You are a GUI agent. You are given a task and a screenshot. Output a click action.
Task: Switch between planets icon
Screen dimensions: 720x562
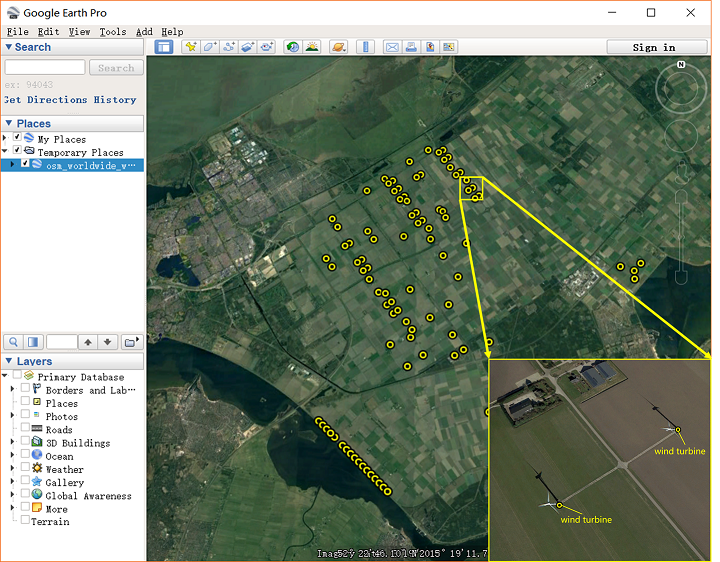pyautogui.click(x=338, y=47)
